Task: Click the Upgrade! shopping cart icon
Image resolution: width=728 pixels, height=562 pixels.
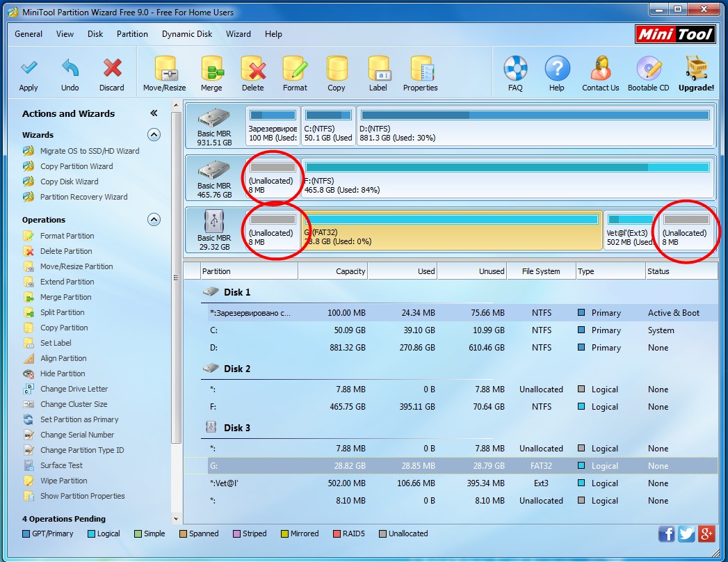Action: tap(697, 68)
